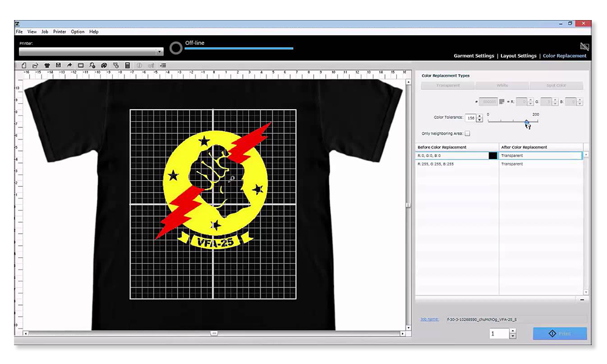Click the canvas scroll right arrow
Viewport: 607px width, 364px height.
click(x=402, y=333)
